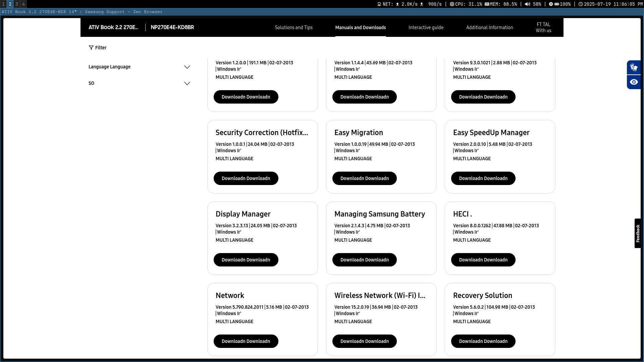This screenshot has height=362, width=644.
Task: Go to Additional Information tab
Action: pos(489,27)
